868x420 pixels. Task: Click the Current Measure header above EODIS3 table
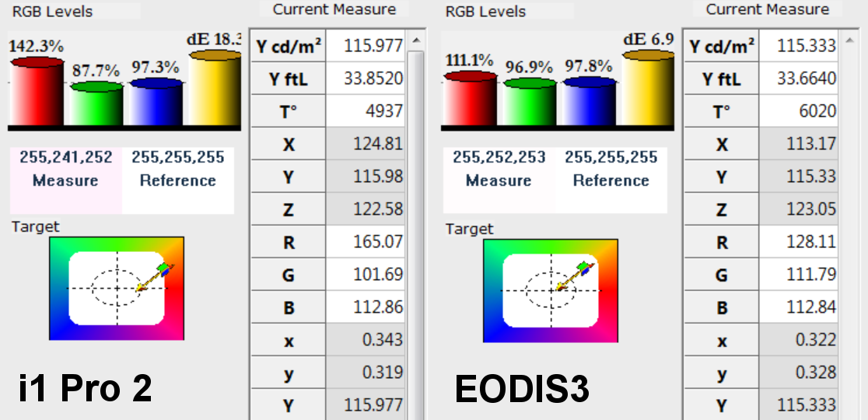click(768, 9)
